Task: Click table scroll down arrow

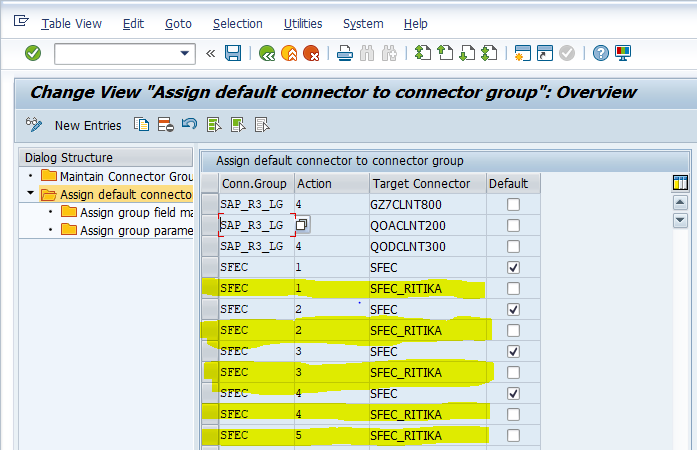Action: [680, 220]
